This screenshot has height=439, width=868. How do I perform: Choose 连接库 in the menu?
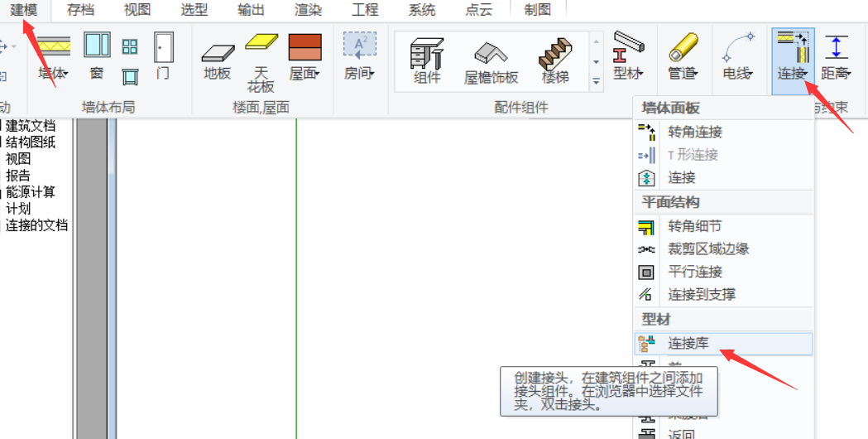(723, 344)
